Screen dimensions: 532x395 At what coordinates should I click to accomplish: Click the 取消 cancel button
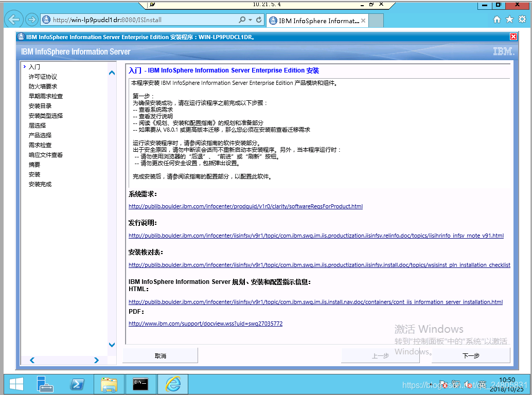tap(161, 356)
